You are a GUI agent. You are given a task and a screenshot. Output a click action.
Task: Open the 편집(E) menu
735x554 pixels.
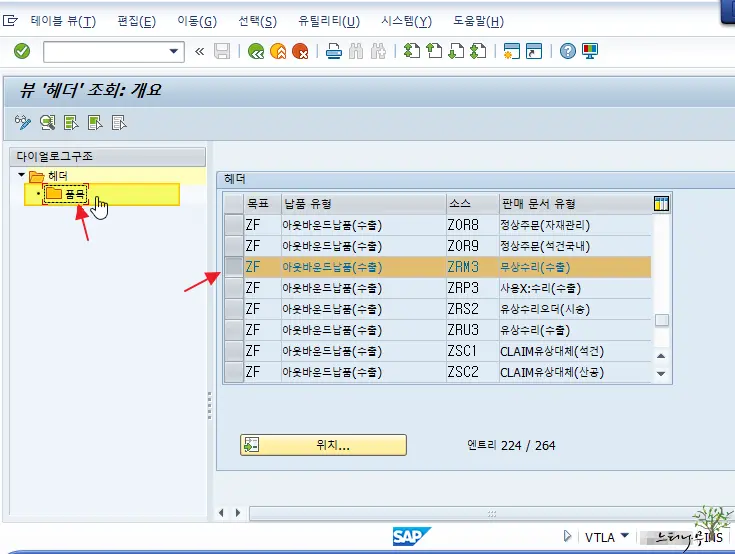point(136,21)
